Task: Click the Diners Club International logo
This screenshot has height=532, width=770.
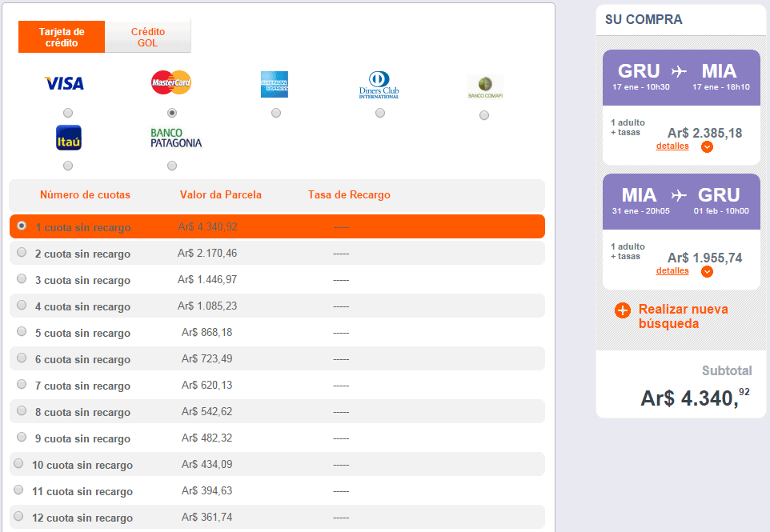Action: (379, 85)
